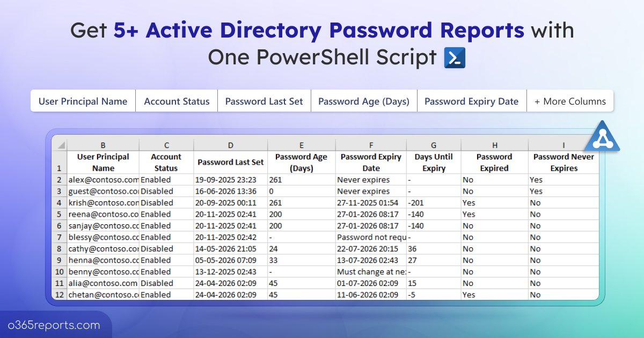Image resolution: width=644 pixels, height=338 pixels.
Task: Click the '16-06-2026 13:36' cell
Action: point(231,191)
